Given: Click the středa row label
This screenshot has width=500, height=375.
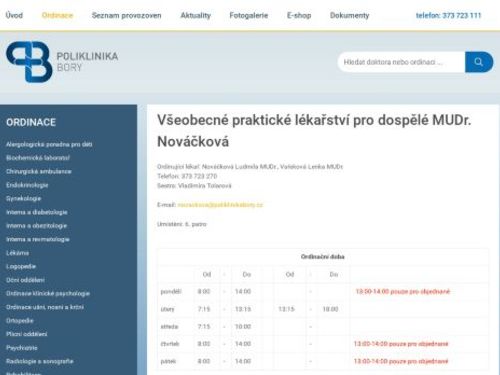Looking at the screenshot, I should click(169, 327).
